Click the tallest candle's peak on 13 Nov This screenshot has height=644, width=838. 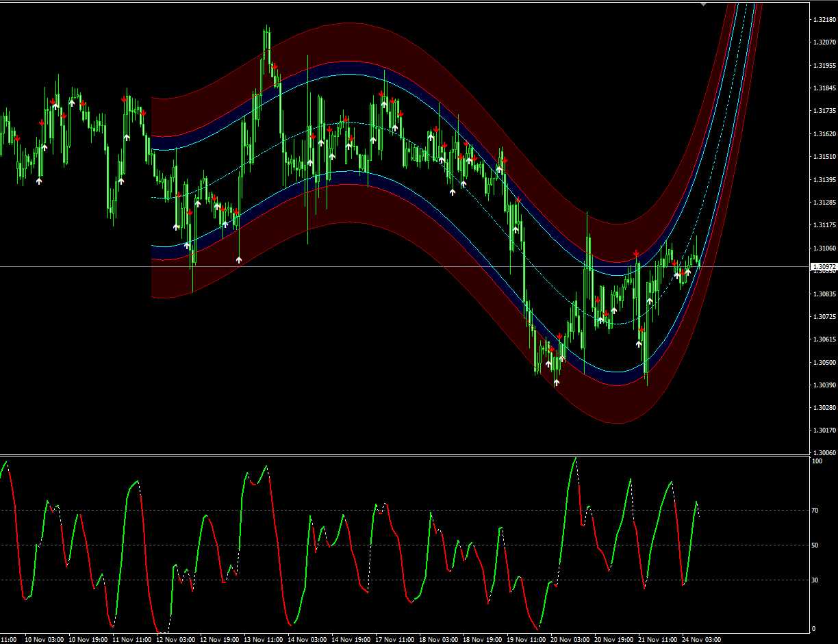click(x=266, y=28)
